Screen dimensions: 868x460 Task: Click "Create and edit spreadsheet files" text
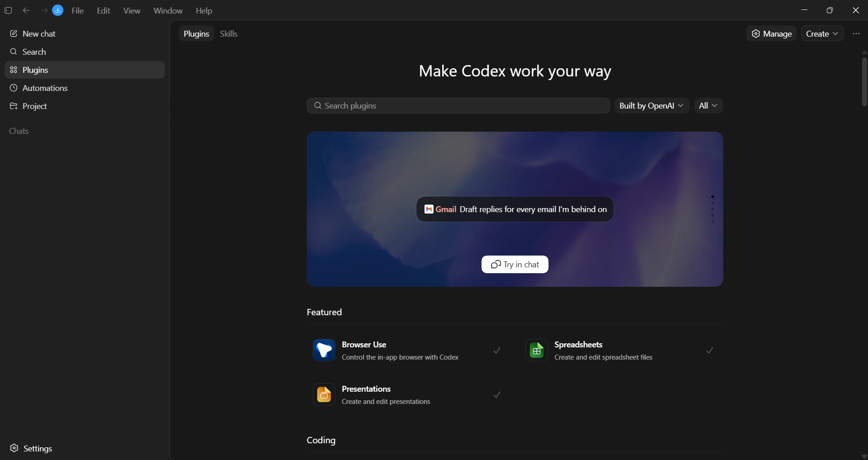[603, 357]
